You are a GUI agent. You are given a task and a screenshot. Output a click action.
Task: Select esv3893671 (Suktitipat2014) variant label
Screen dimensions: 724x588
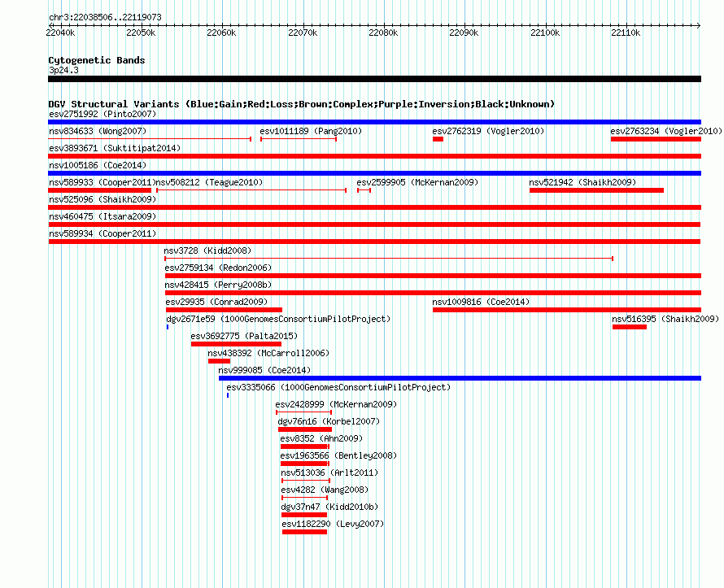click(115, 148)
